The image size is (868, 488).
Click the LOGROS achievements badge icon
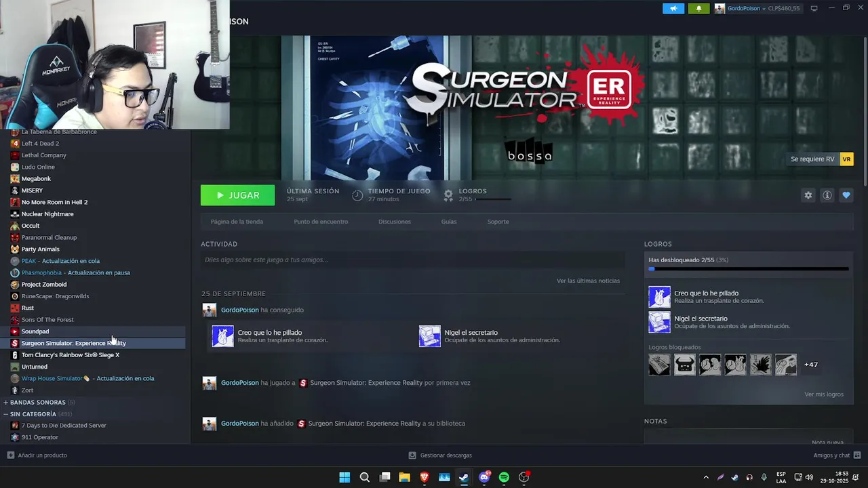(x=448, y=195)
